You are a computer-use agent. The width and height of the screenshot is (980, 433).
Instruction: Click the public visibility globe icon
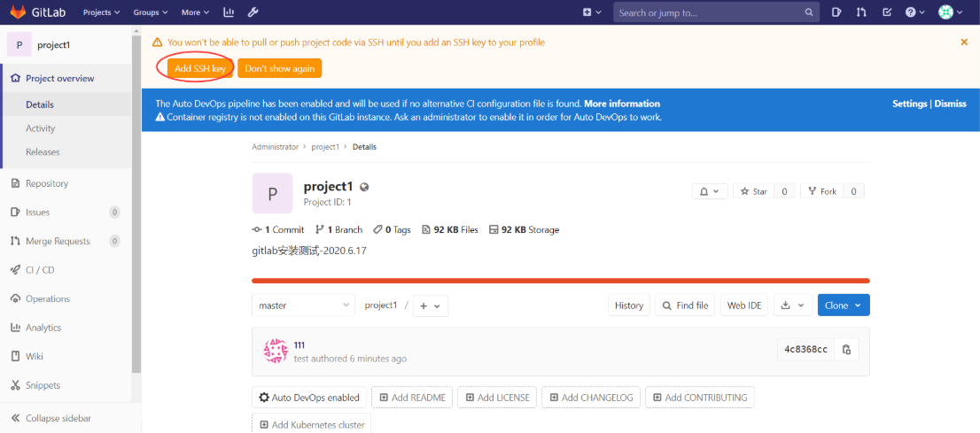click(x=364, y=187)
